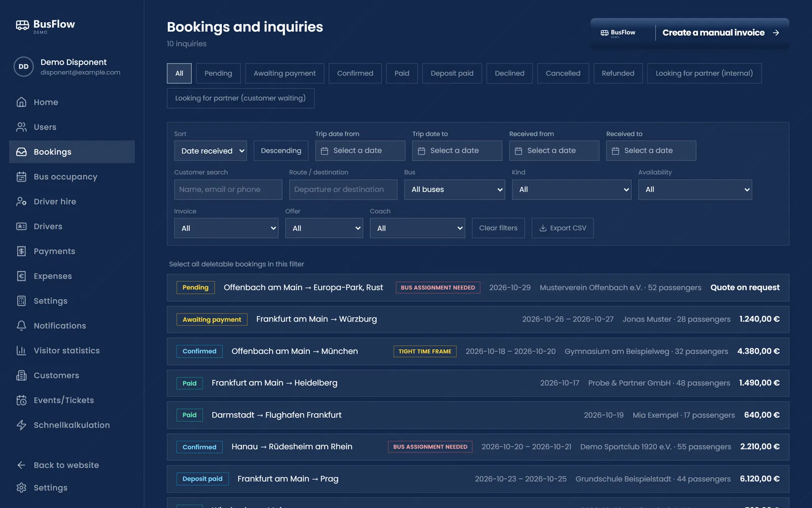This screenshot has height=508, width=812.
Task: Click the Customers building icon
Action: pyautogui.click(x=21, y=376)
